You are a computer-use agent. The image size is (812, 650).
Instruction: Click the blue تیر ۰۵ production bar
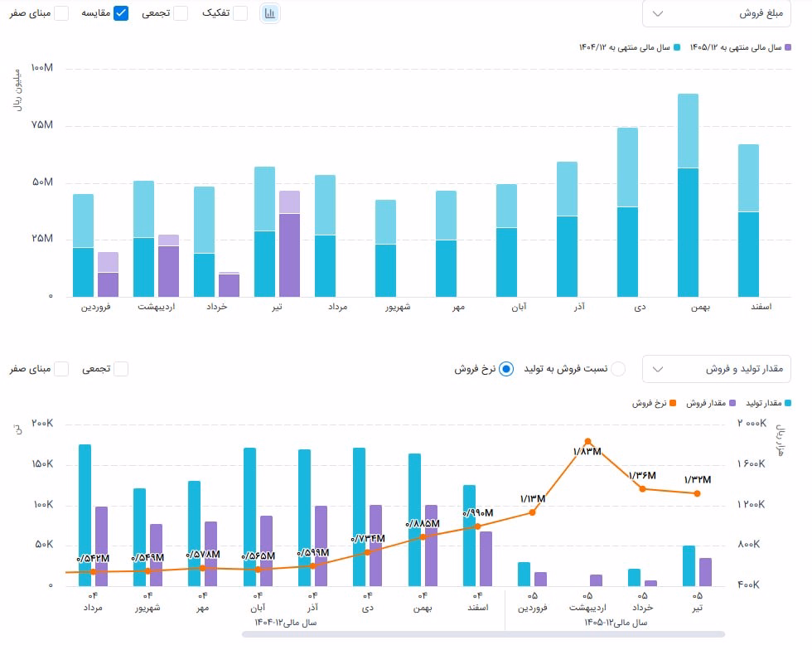(x=689, y=566)
